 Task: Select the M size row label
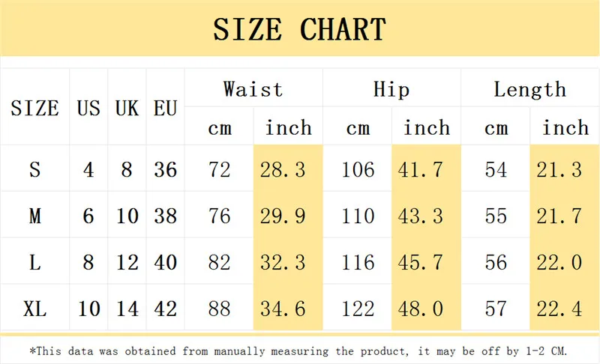pyautogui.click(x=34, y=216)
